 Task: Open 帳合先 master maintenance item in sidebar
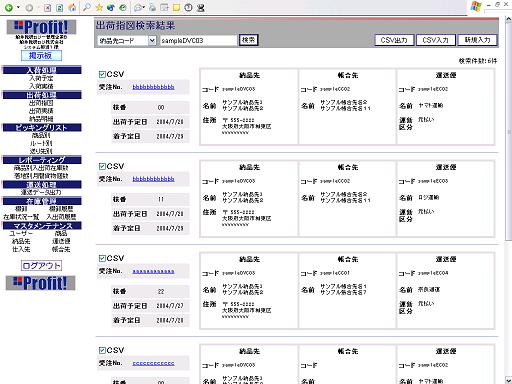[x=61, y=249]
